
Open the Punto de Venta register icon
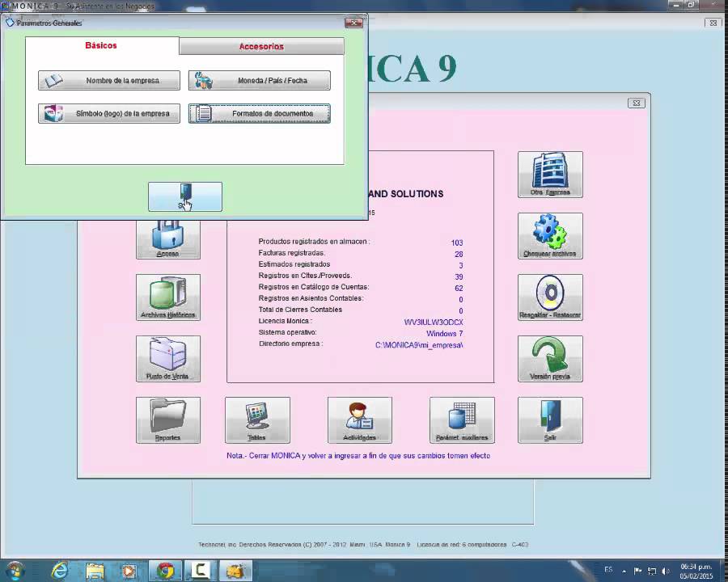168,359
